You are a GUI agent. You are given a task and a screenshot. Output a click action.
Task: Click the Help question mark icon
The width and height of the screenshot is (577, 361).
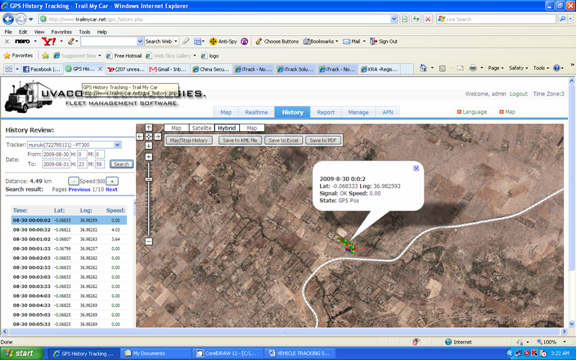pos(556,68)
